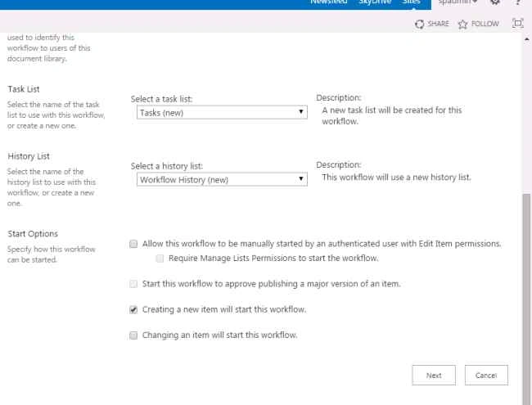Click the 'Select a history list:' label

coord(167,166)
